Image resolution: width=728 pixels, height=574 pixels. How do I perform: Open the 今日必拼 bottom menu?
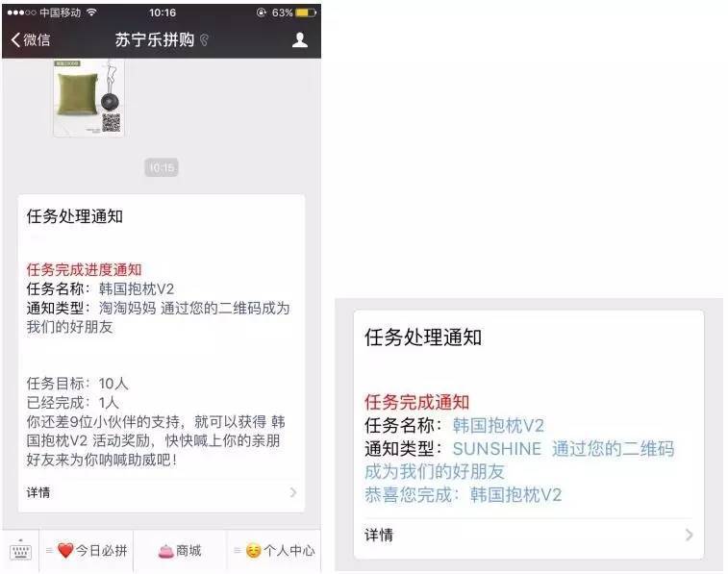point(87,551)
